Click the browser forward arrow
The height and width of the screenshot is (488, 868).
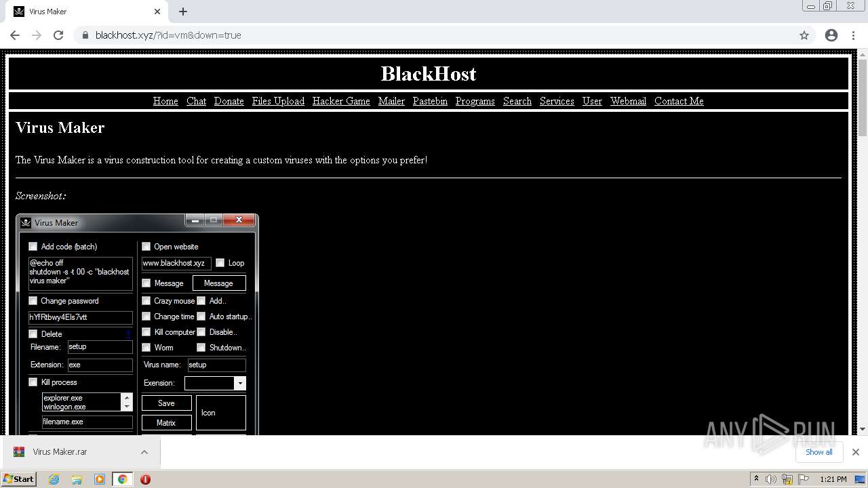tap(37, 35)
